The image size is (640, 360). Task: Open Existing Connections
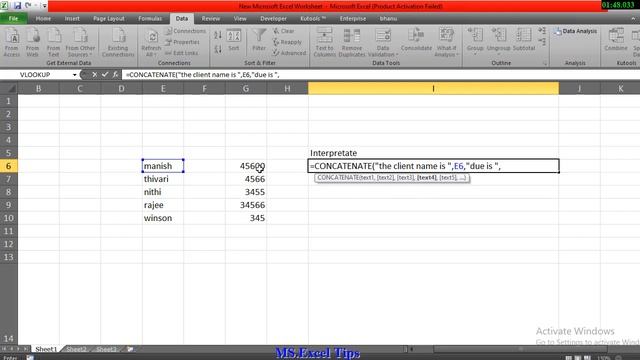(x=118, y=42)
